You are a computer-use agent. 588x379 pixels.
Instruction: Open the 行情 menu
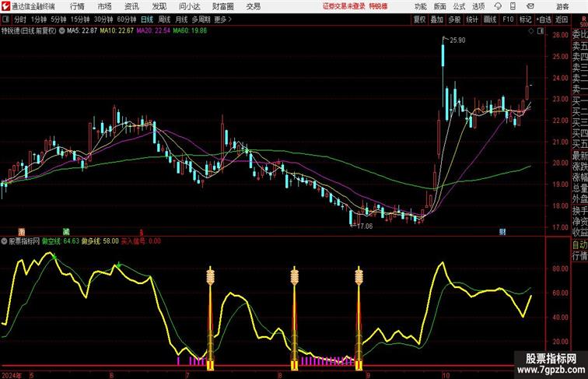pyautogui.click(x=77, y=6)
